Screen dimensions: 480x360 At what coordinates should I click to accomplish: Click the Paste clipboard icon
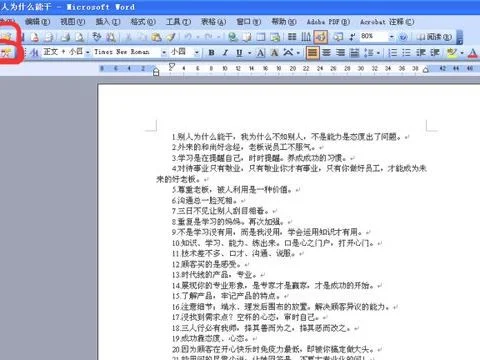coord(156,37)
